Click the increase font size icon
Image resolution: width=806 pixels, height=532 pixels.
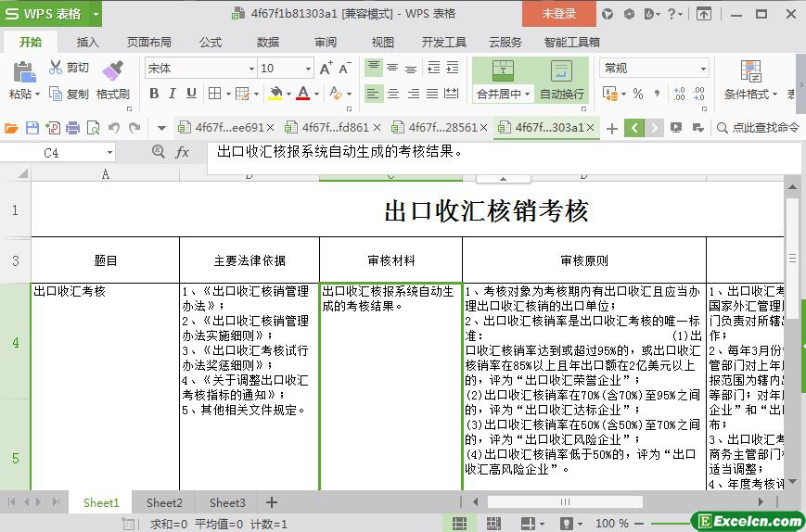click(326, 68)
